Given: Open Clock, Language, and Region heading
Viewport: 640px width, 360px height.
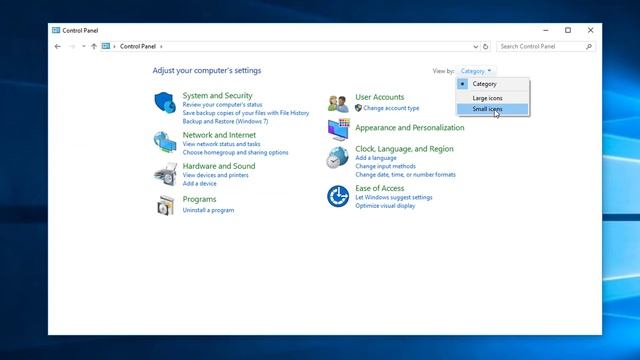Looking at the screenshot, I should click(x=404, y=149).
